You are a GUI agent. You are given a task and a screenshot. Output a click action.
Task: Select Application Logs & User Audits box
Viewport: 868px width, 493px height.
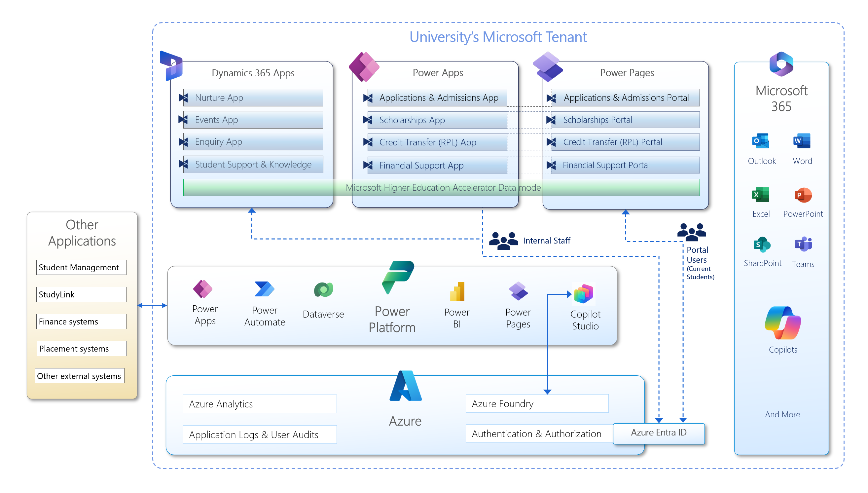coord(260,435)
